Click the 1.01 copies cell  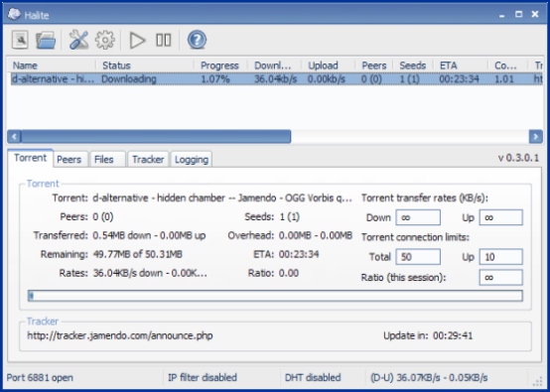pyautogui.click(x=504, y=78)
